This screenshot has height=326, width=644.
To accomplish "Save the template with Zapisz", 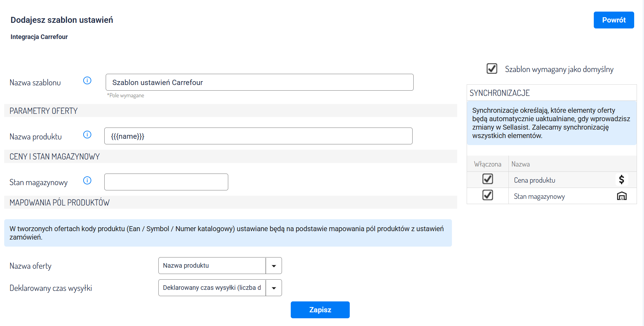I will pyautogui.click(x=320, y=310).
